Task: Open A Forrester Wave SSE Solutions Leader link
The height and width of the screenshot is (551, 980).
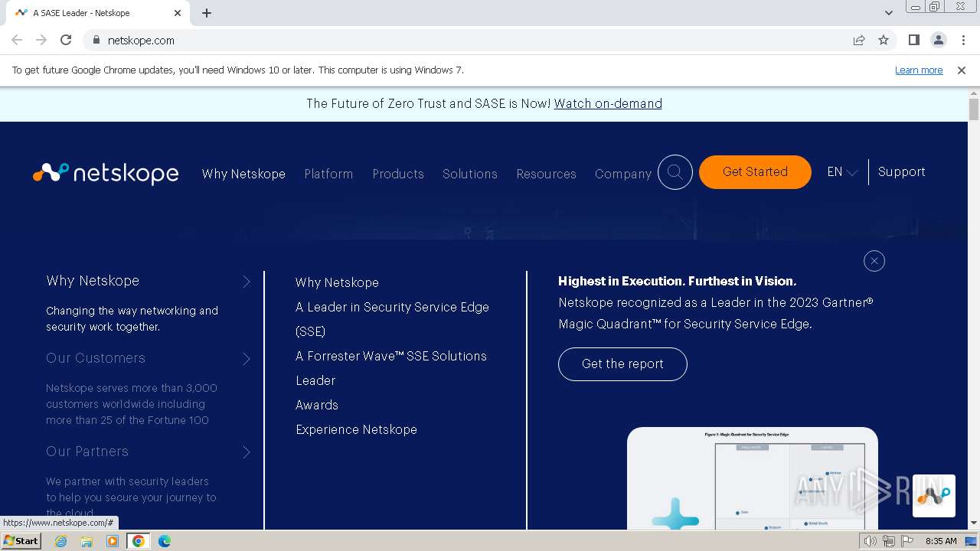Action: (x=391, y=368)
